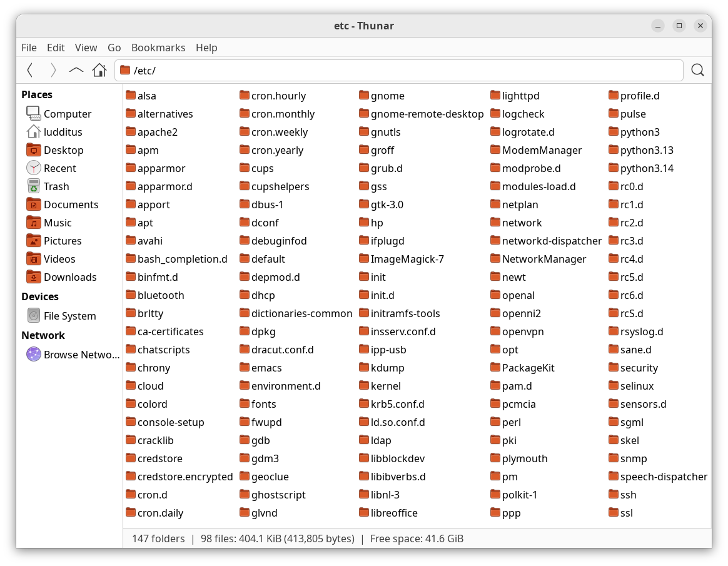Screen dimensions: 728x566
Task: Select the apache2 folder
Action: [x=157, y=132]
